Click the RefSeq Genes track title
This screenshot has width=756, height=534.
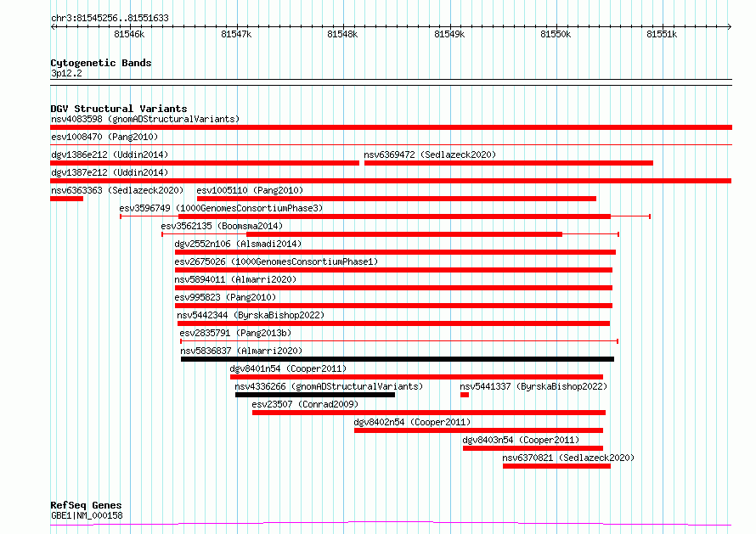click(86, 506)
